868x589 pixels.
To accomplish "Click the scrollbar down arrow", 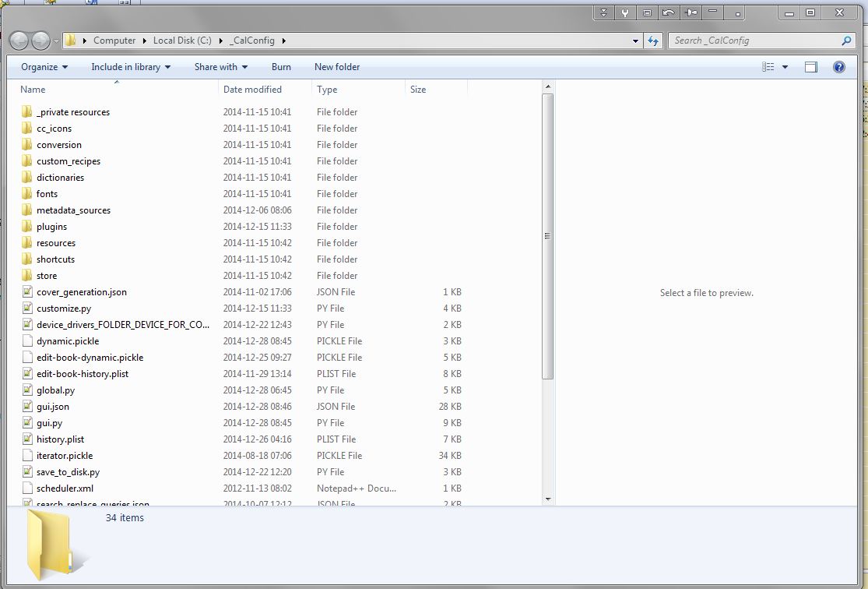I will 547,499.
